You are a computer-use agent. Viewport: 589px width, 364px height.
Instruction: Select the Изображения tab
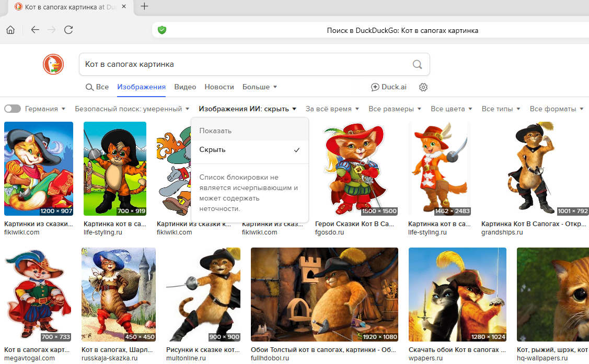coord(141,87)
